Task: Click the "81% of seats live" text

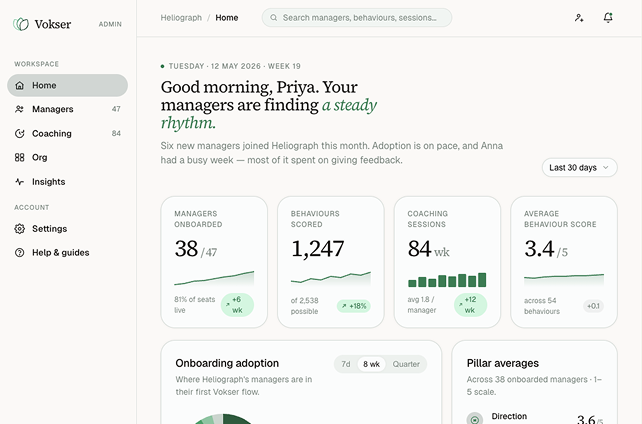Action: click(194, 305)
